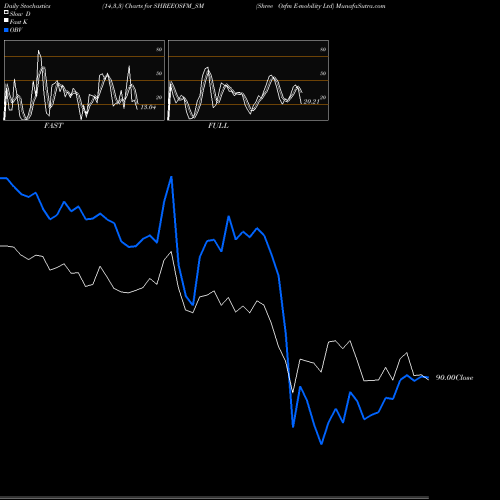Click the 13.04 value in FAST chart
The height and width of the screenshot is (500, 500).
148,107
